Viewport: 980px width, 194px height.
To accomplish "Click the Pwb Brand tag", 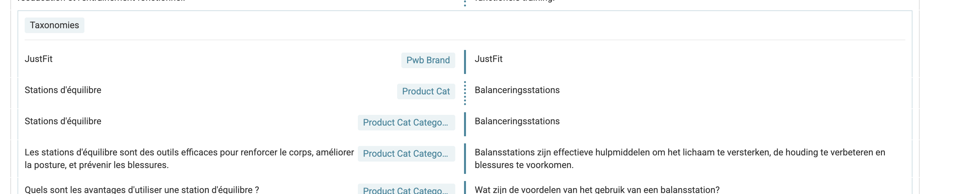I will (x=428, y=60).
